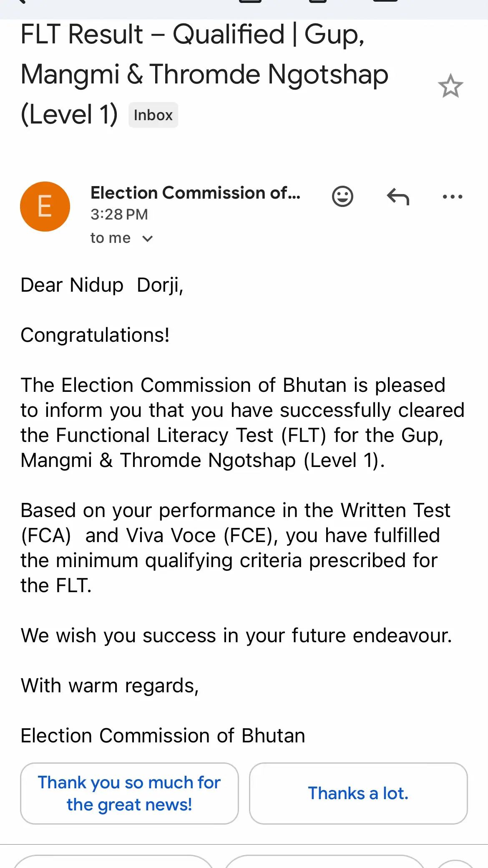Viewport: 488px width, 868px height.
Task: Tap the middle icon in top toolbar
Action: coord(318,1)
